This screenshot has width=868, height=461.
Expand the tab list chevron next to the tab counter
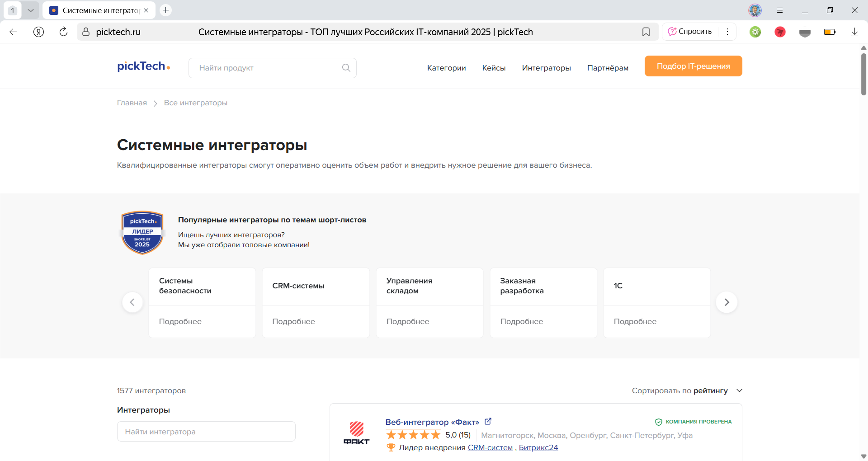[31, 10]
